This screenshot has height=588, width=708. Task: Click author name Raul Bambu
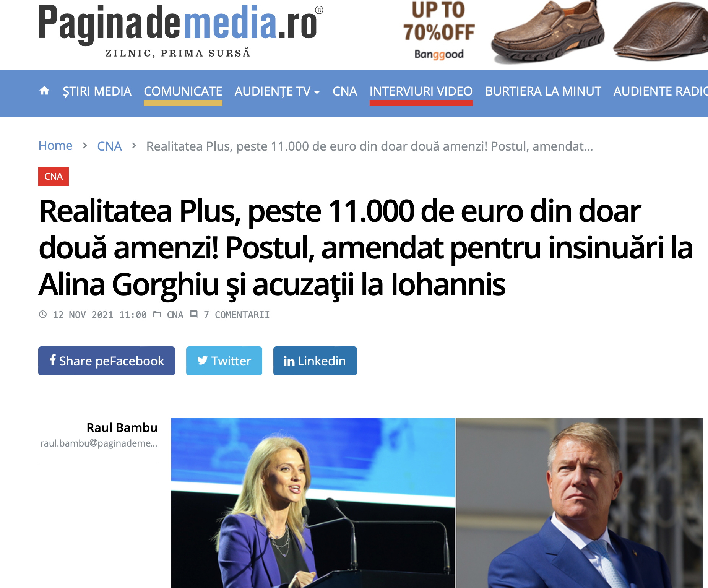coord(122,427)
